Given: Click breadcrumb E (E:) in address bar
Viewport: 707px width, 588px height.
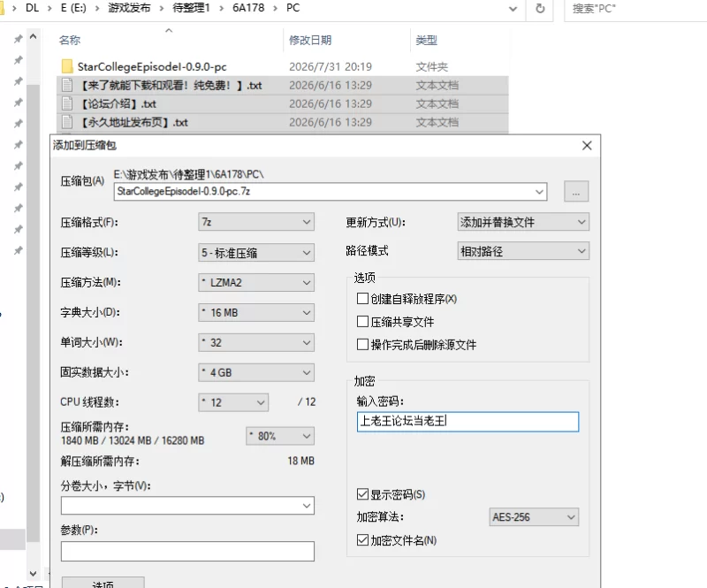Looking at the screenshot, I should tap(73, 8).
